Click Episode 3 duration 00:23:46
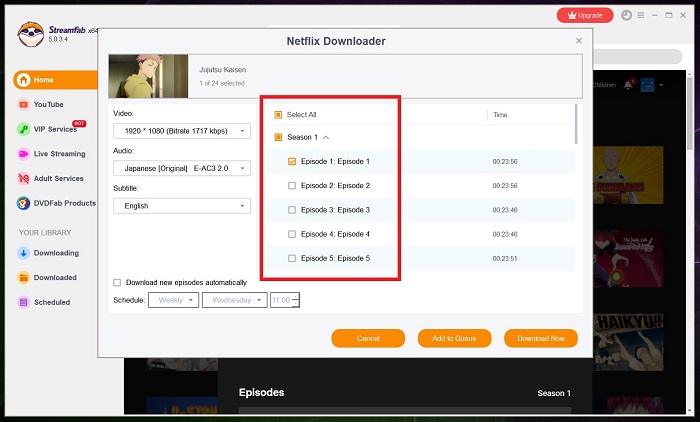Image resolution: width=700 pixels, height=422 pixels. 505,210
